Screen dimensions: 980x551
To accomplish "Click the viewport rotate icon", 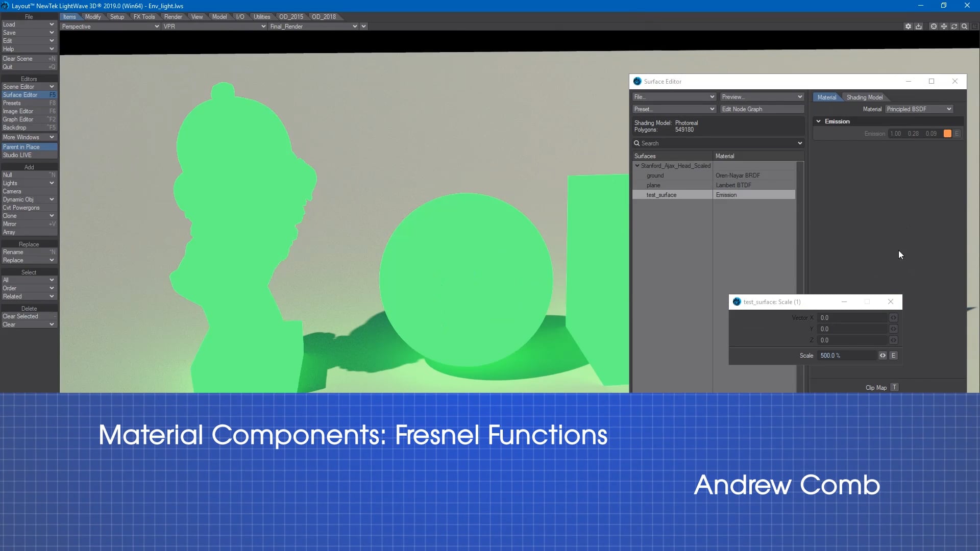I will [954, 27].
